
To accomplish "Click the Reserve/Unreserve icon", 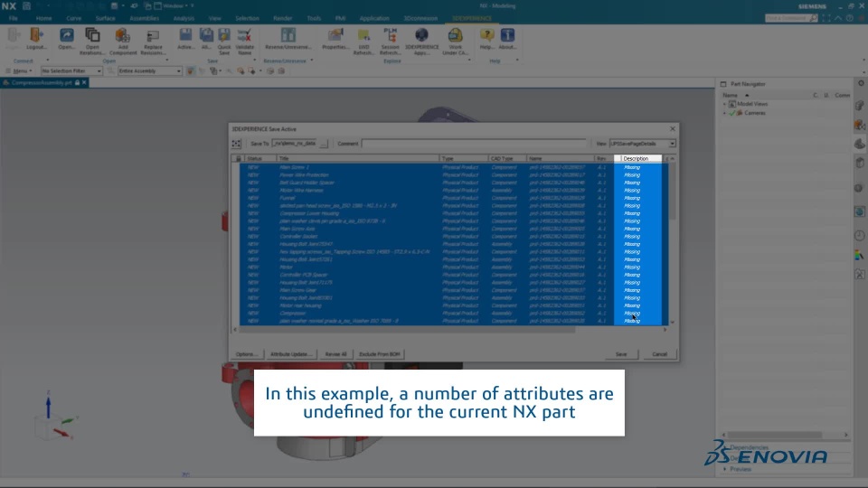I will coord(288,35).
